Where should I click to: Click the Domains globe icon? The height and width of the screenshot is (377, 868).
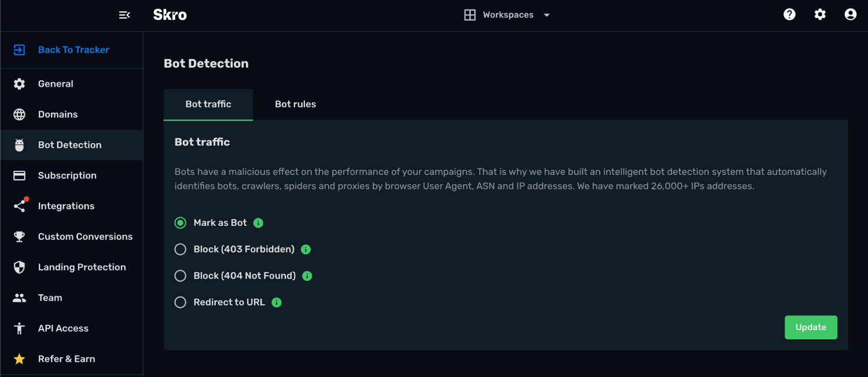19,115
